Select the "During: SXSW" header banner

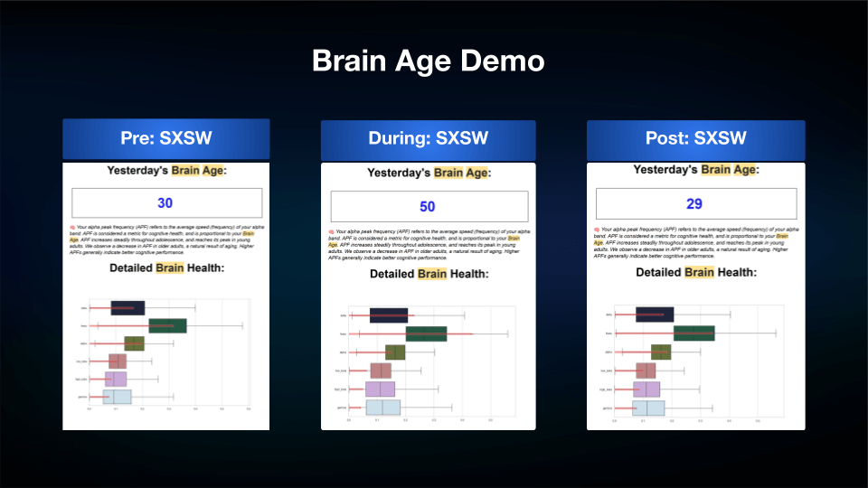(x=429, y=139)
